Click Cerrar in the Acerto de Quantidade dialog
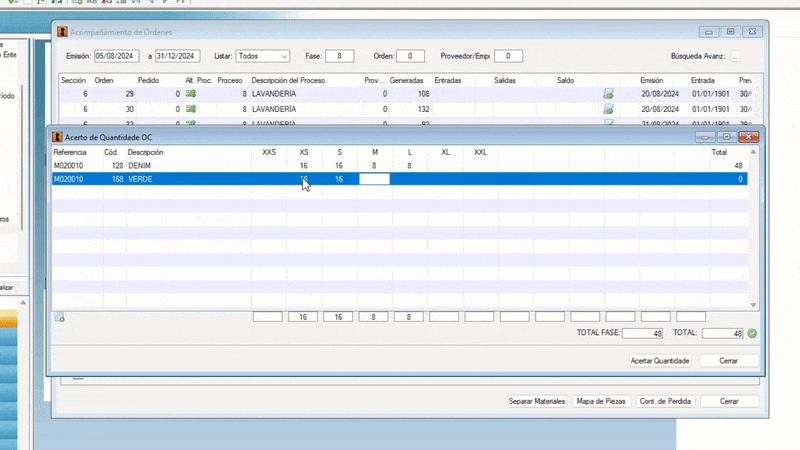The image size is (800, 450). tap(729, 361)
